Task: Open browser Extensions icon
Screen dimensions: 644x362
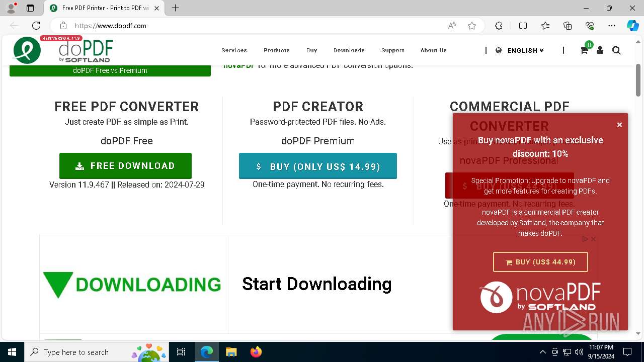Action: (499, 26)
